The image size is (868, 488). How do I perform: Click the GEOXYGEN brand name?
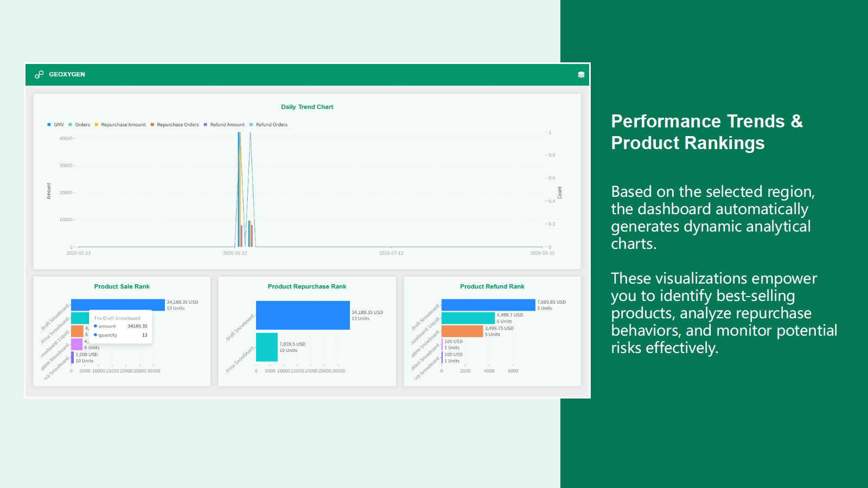(67, 74)
